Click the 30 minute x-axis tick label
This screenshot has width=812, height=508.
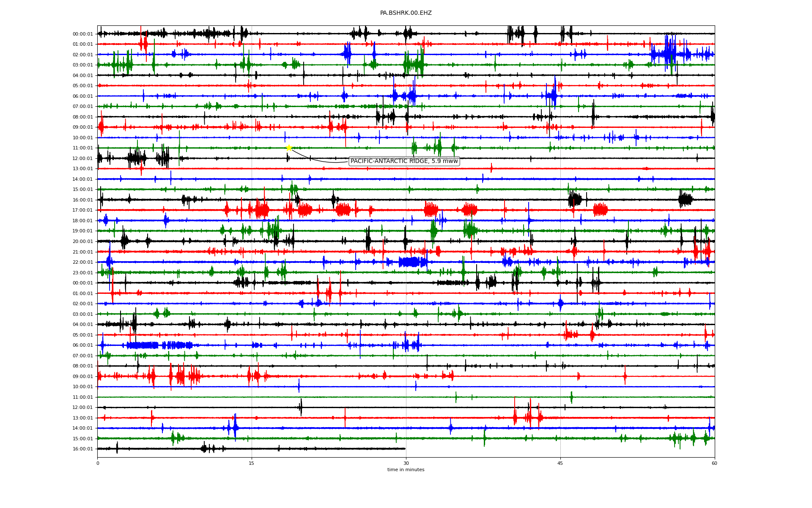pyautogui.click(x=406, y=463)
